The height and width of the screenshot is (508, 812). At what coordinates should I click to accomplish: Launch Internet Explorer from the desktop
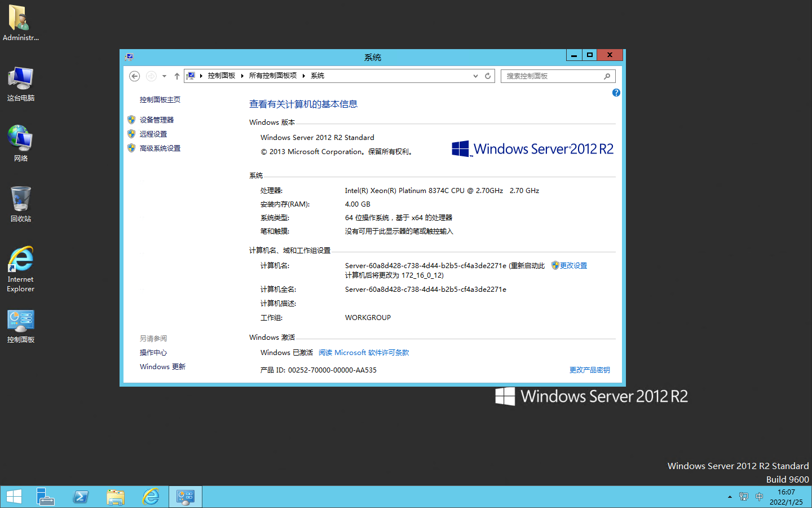coord(20,269)
